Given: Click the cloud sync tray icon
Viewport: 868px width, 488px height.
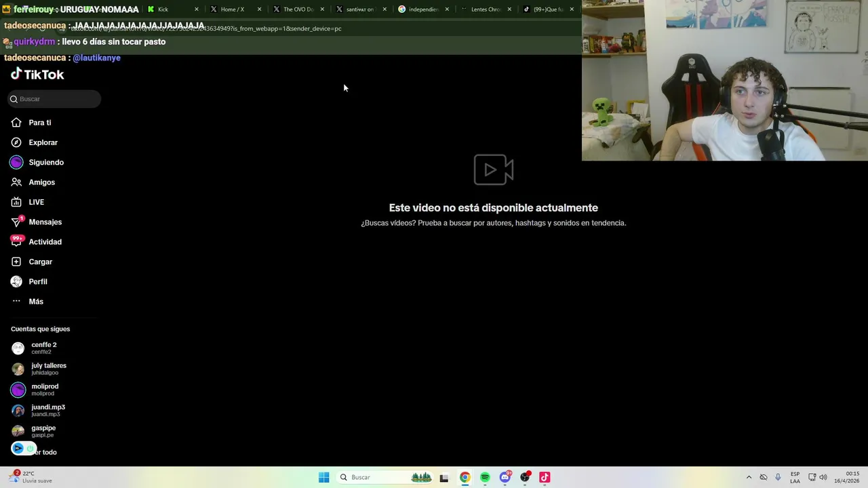Looking at the screenshot, I should pos(763,477).
